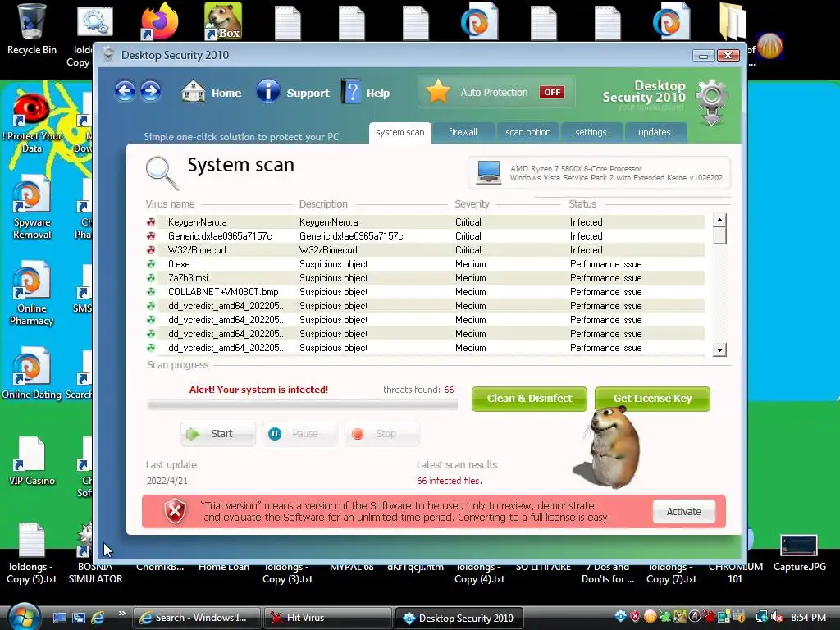Go forward with the right arrow button
Screen dimensions: 840x630
151,91
